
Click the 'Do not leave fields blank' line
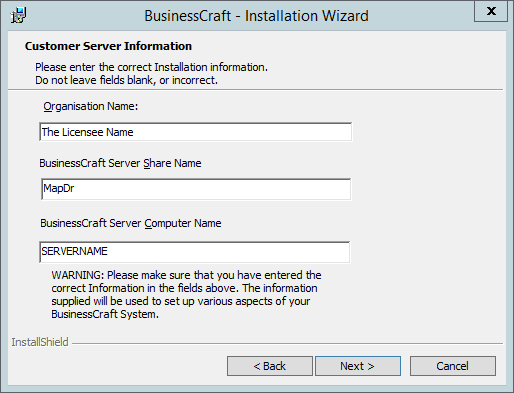click(x=126, y=80)
